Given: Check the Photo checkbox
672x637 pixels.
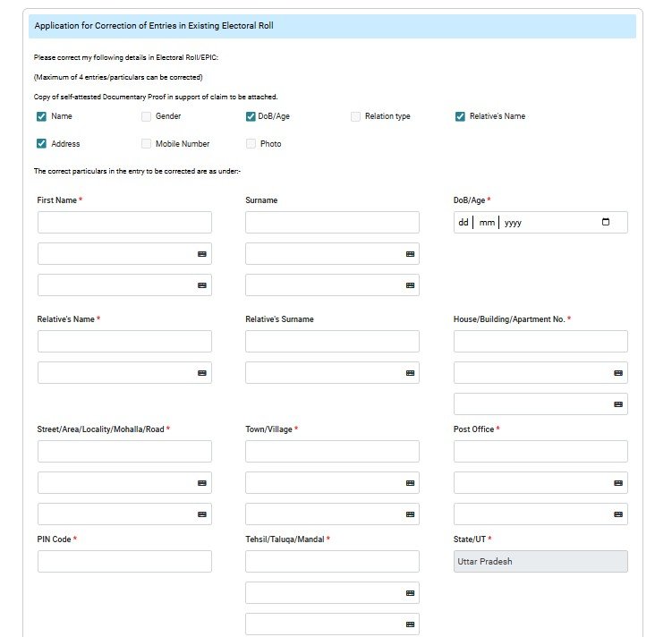Looking at the screenshot, I should tap(251, 144).
